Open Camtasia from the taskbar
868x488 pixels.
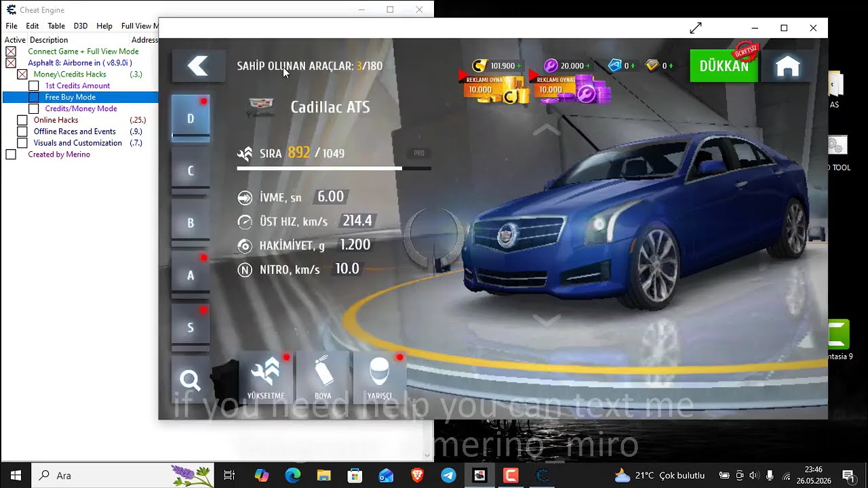pos(511,475)
